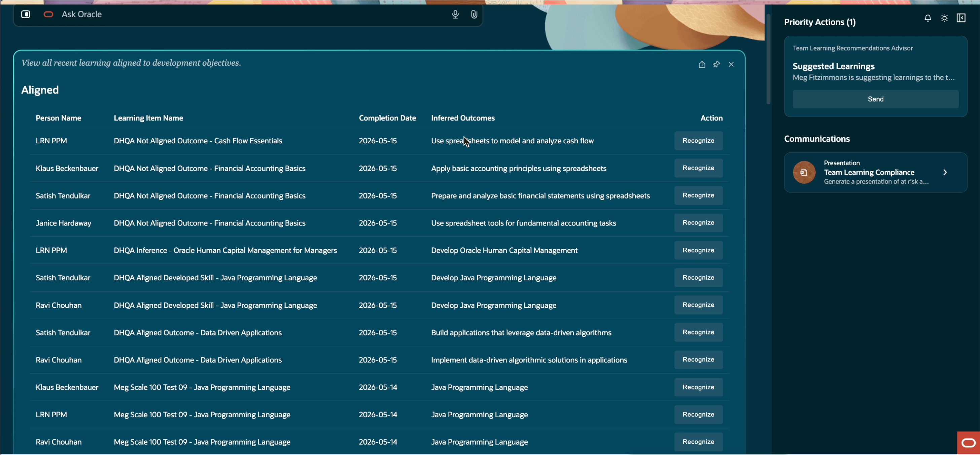This screenshot has height=455, width=980.
Task: Click 'Meg Fitzimmons is suggesting learnings' description
Action: tap(873, 78)
